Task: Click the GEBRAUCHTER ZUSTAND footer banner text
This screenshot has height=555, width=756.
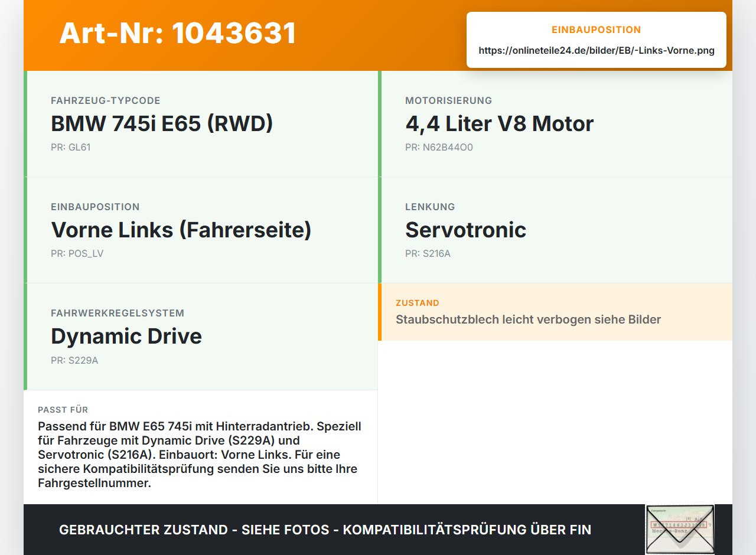Action: (x=325, y=530)
